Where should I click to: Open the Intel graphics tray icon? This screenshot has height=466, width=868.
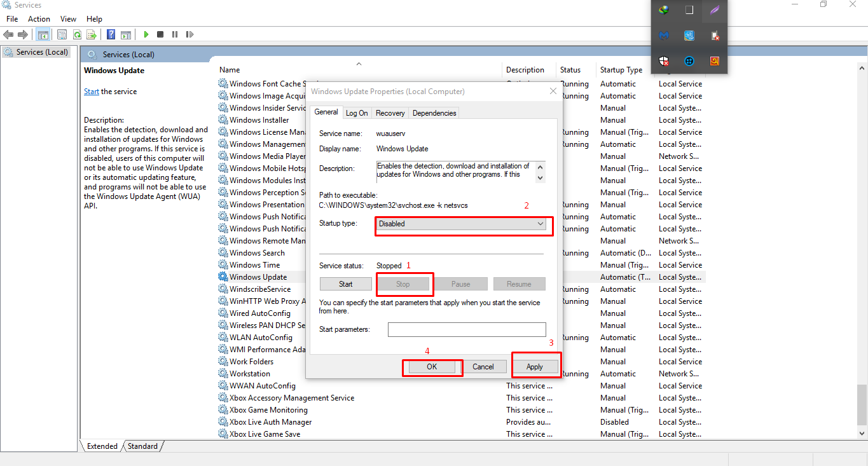click(x=689, y=36)
